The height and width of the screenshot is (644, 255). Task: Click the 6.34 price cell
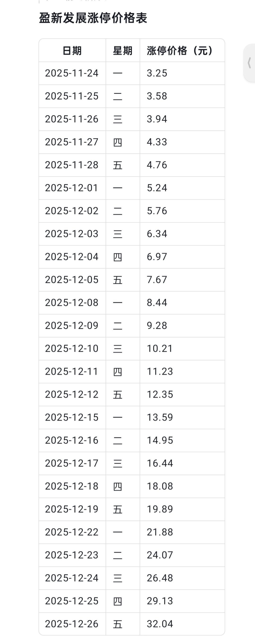157,234
